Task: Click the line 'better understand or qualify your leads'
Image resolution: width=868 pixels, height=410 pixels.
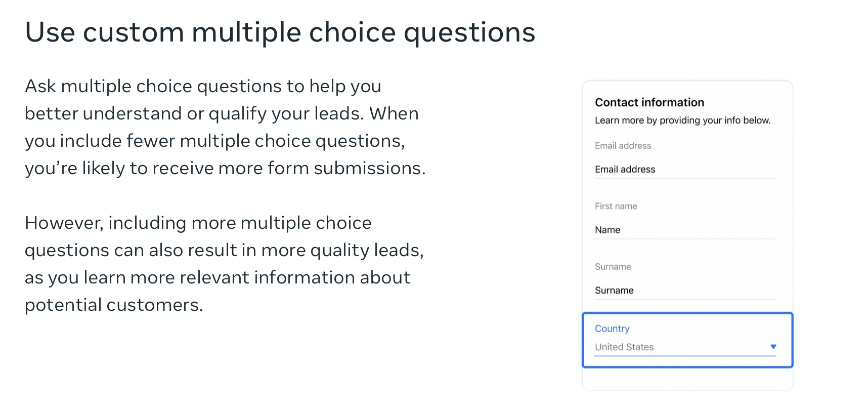Action: point(222,114)
